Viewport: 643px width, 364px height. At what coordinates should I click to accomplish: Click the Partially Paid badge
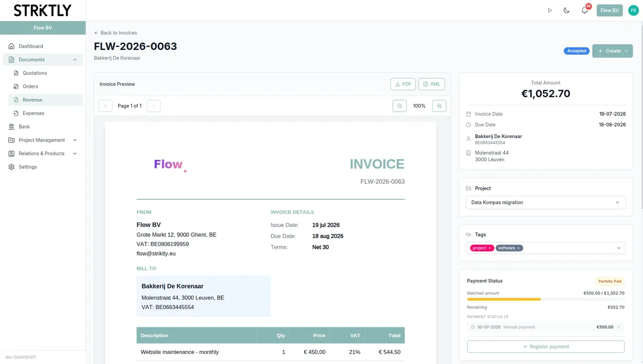click(x=610, y=281)
